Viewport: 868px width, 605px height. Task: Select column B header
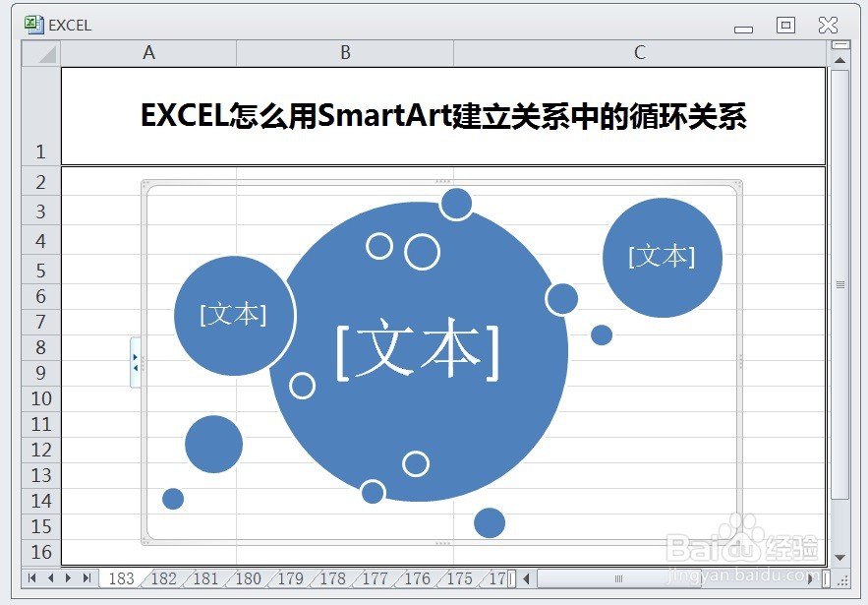(345, 53)
